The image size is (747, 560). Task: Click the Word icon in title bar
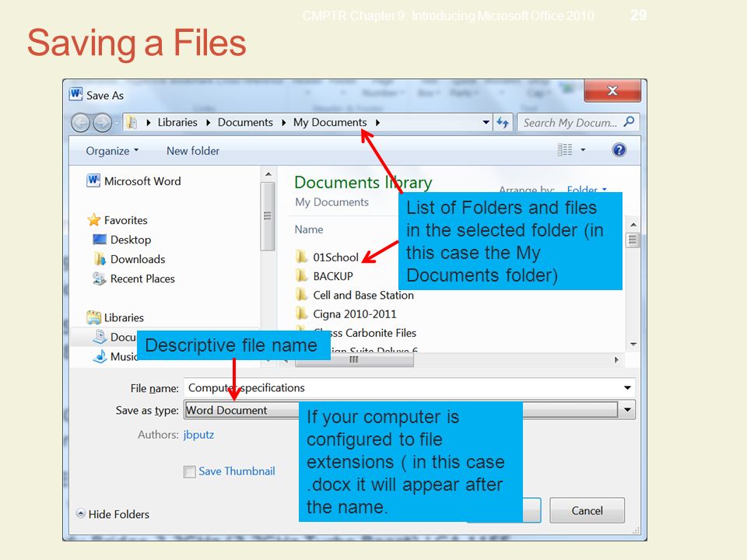tap(75, 94)
